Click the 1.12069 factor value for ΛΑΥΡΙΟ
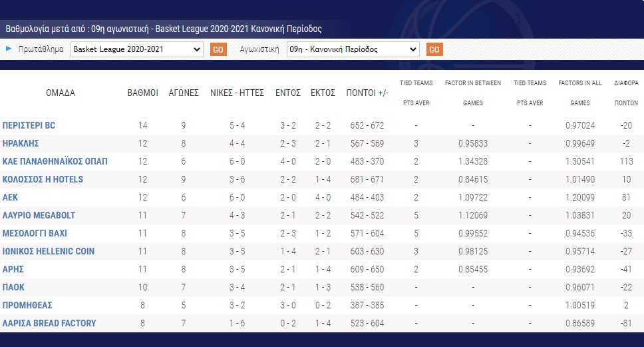This screenshot has height=347, width=644. (x=473, y=215)
